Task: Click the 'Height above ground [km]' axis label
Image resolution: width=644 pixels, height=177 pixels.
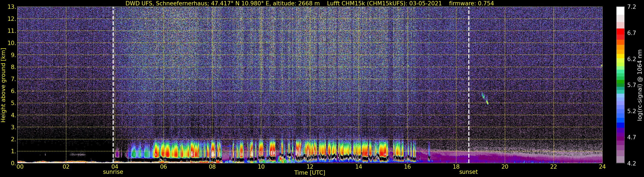Action: pyautogui.click(x=3, y=85)
